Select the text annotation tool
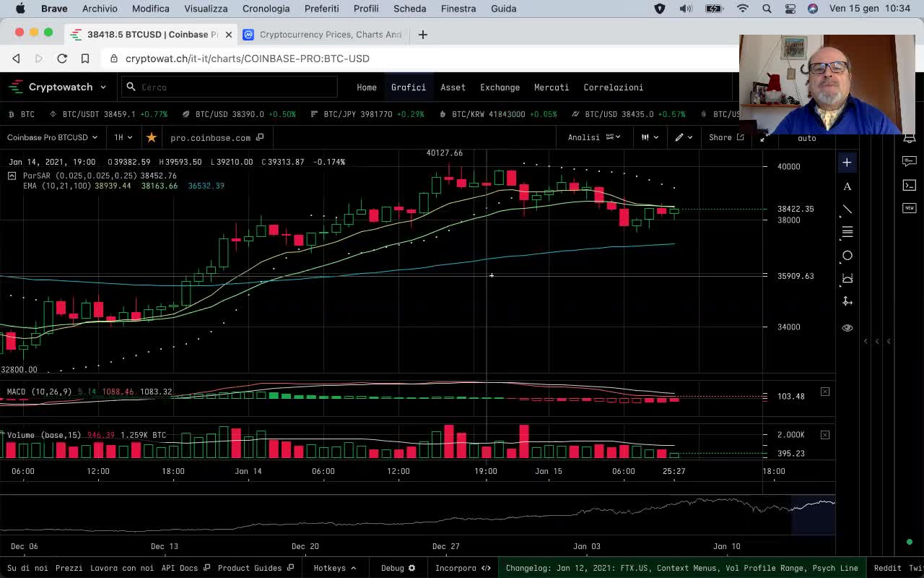Image resolution: width=924 pixels, height=578 pixels. click(847, 186)
